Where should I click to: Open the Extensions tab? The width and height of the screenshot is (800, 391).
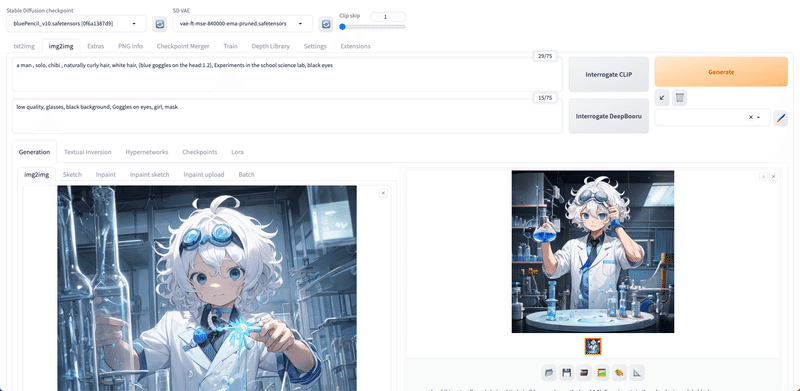(x=355, y=46)
